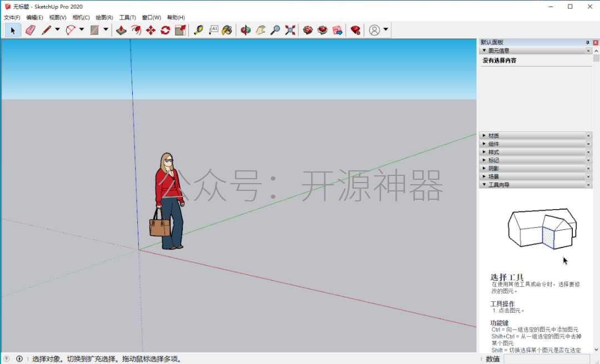Image resolution: width=600 pixels, height=364 pixels.
Task: Expand the 材质 panel
Action: tap(484, 135)
